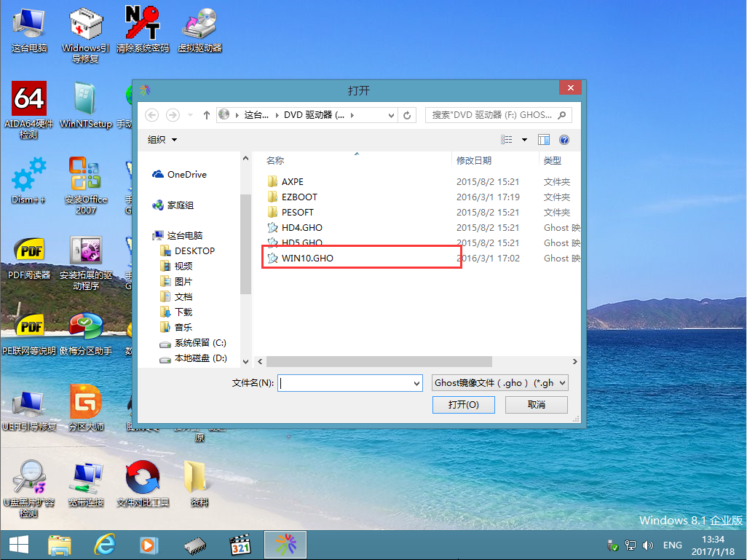Launch Dism++ gear icon on desktop
The height and width of the screenshot is (560, 747).
pyautogui.click(x=28, y=181)
